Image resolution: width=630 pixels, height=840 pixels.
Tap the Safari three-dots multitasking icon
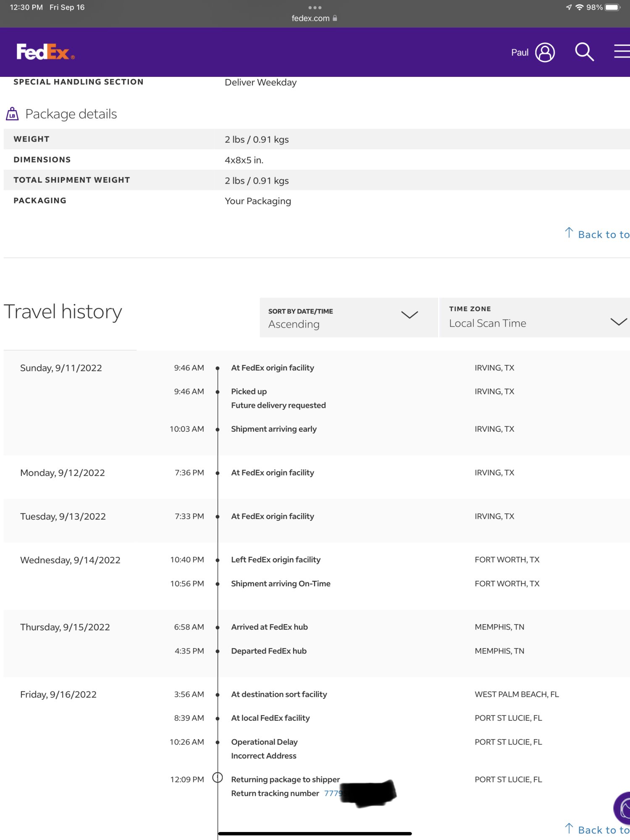click(x=315, y=8)
